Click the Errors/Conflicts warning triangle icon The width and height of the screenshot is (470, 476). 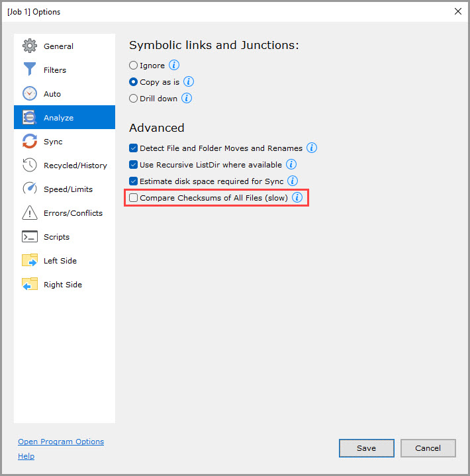pyautogui.click(x=30, y=213)
